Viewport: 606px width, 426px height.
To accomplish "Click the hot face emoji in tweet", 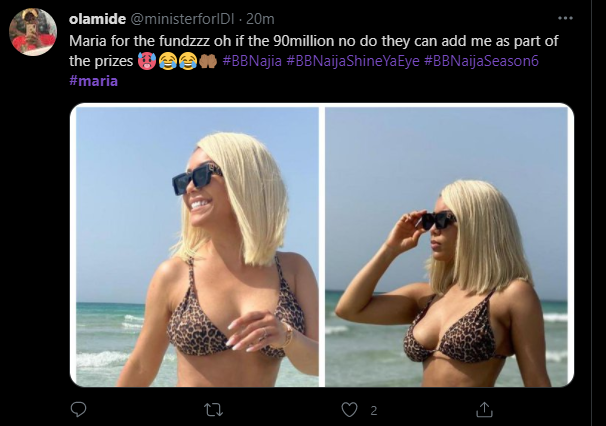I will (147, 61).
